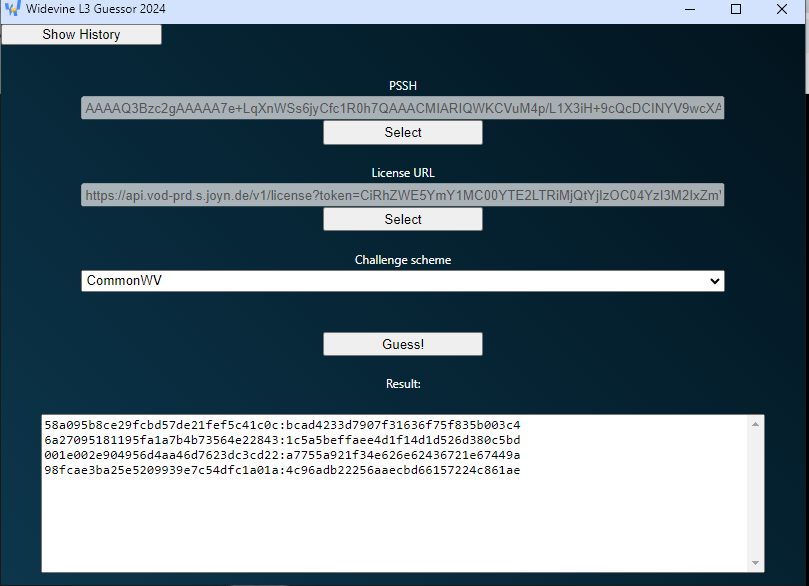This screenshot has height=586, width=809.
Task: Click the result box scroll up arrow
Action: pos(755,424)
